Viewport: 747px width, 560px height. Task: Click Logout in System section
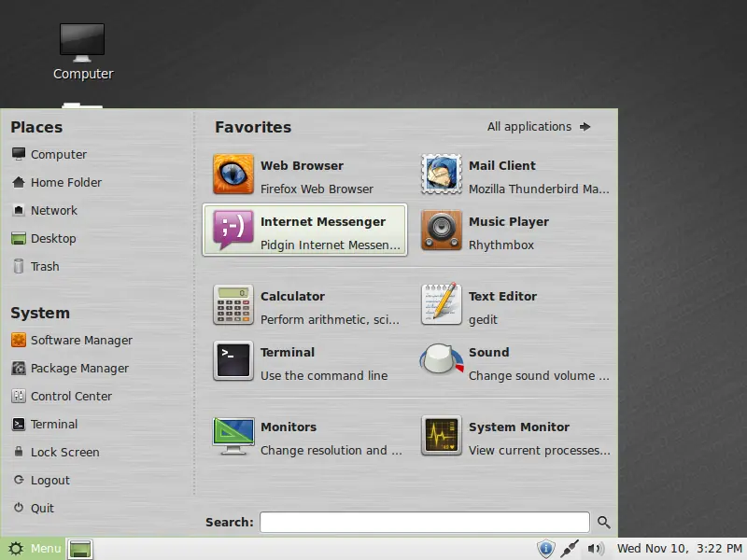coord(49,481)
